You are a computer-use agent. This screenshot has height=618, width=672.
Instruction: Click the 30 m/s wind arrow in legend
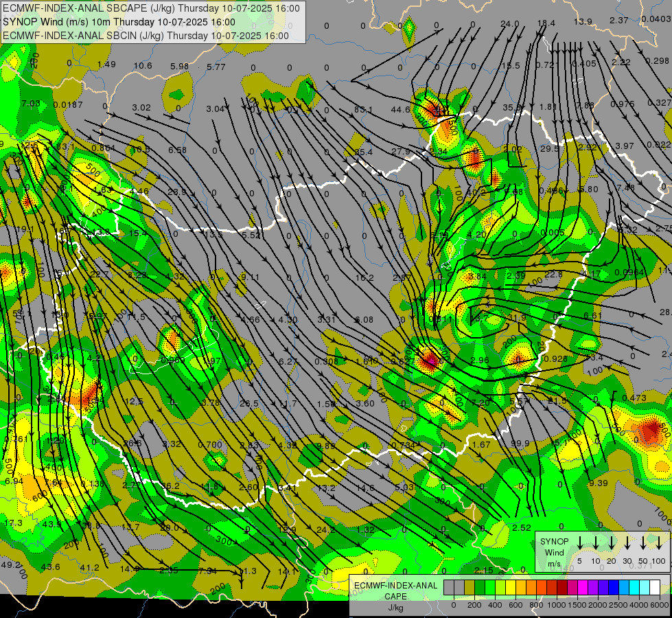627,543
